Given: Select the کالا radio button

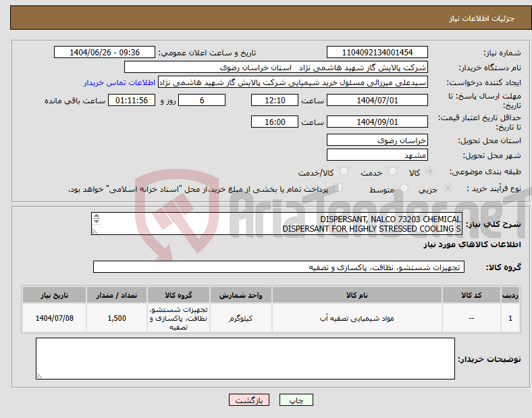Looking at the screenshot, I should click(x=430, y=172).
